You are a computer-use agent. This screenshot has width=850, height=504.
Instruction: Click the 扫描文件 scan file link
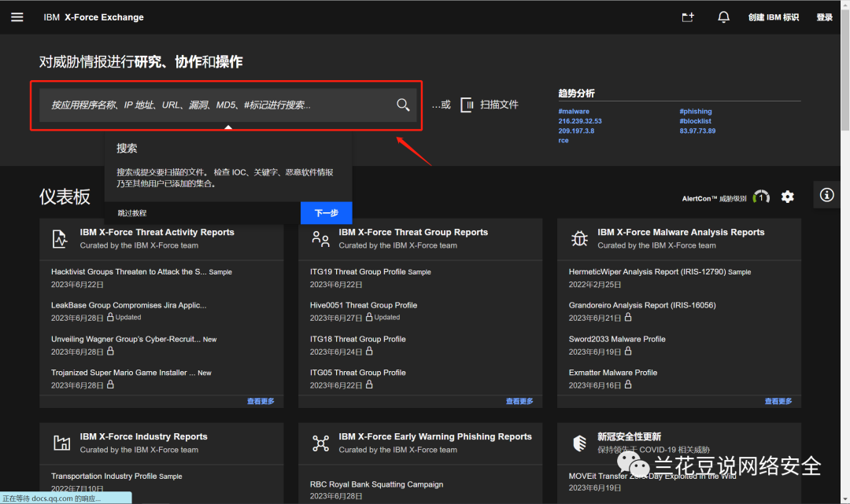tap(499, 105)
